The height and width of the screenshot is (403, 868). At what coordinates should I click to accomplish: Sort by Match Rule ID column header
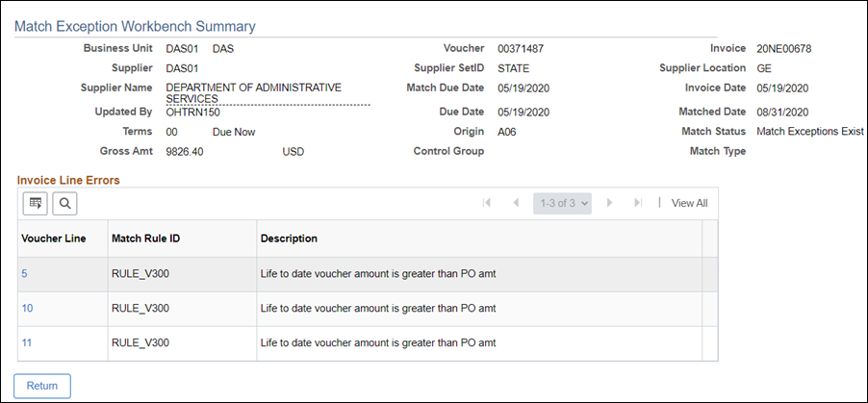[x=145, y=239]
